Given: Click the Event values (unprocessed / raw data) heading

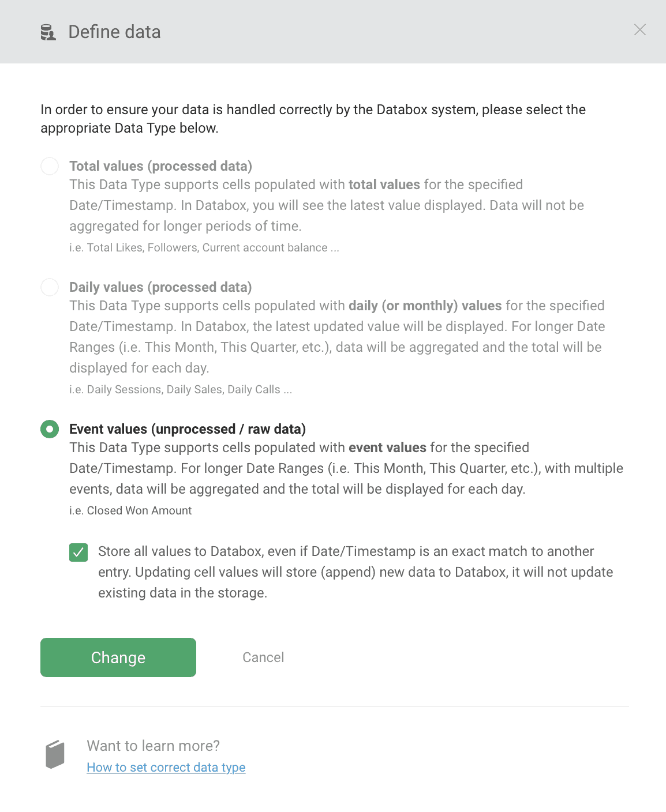Looking at the screenshot, I should click(188, 429).
